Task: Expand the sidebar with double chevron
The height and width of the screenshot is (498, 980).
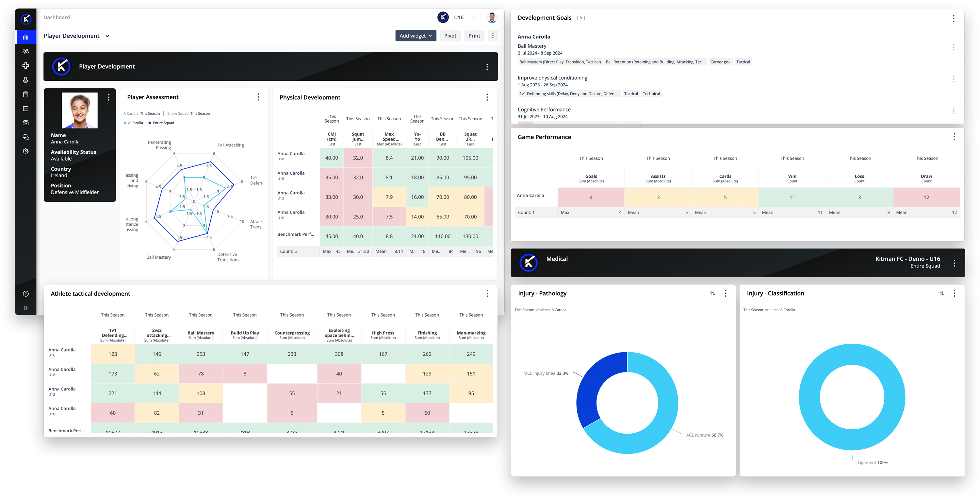Action: (25, 308)
